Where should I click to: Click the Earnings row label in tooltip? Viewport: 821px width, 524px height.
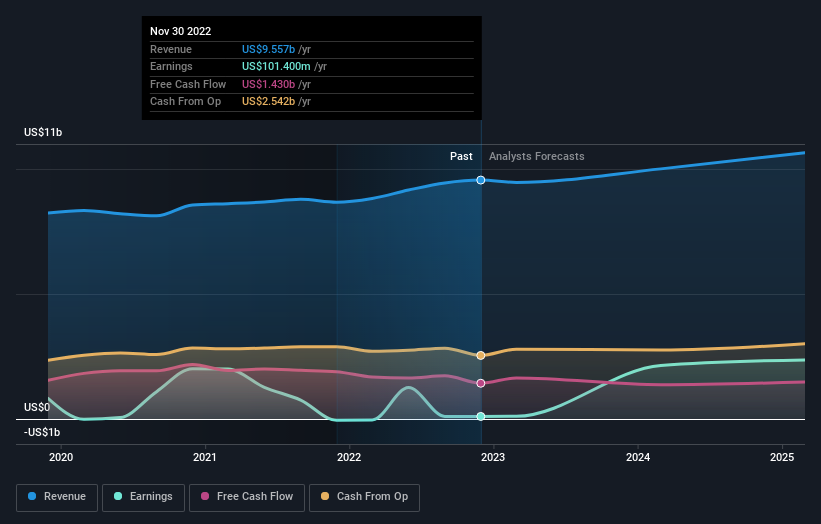[x=171, y=66]
